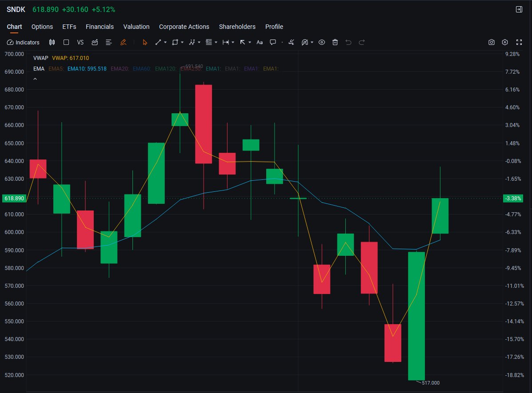
Task: Delete all drawings with the trash icon
Action: click(335, 42)
